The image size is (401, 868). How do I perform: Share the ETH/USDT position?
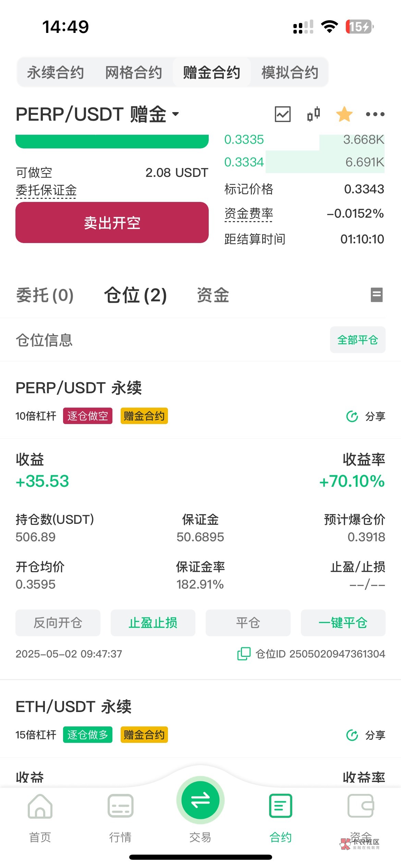pos(366,735)
